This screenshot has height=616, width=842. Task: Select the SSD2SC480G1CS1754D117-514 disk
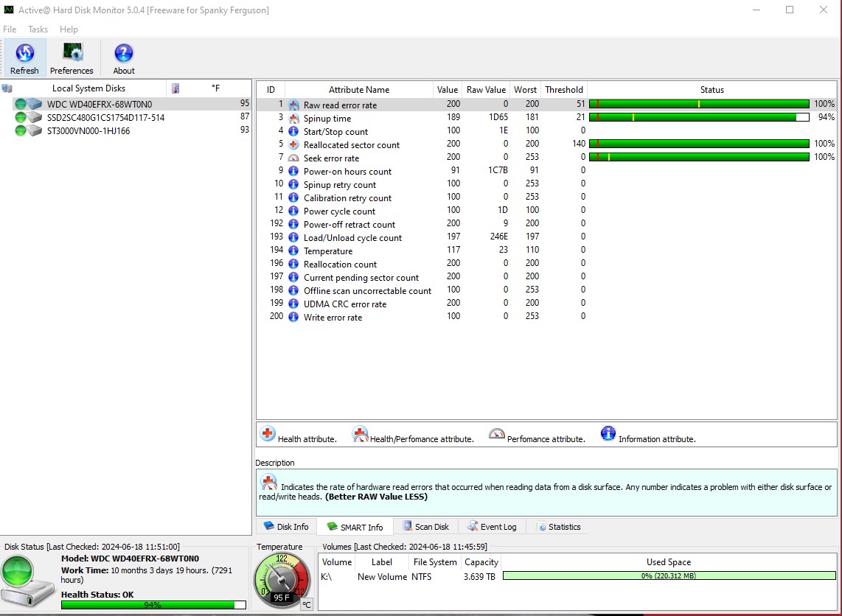tap(105, 117)
